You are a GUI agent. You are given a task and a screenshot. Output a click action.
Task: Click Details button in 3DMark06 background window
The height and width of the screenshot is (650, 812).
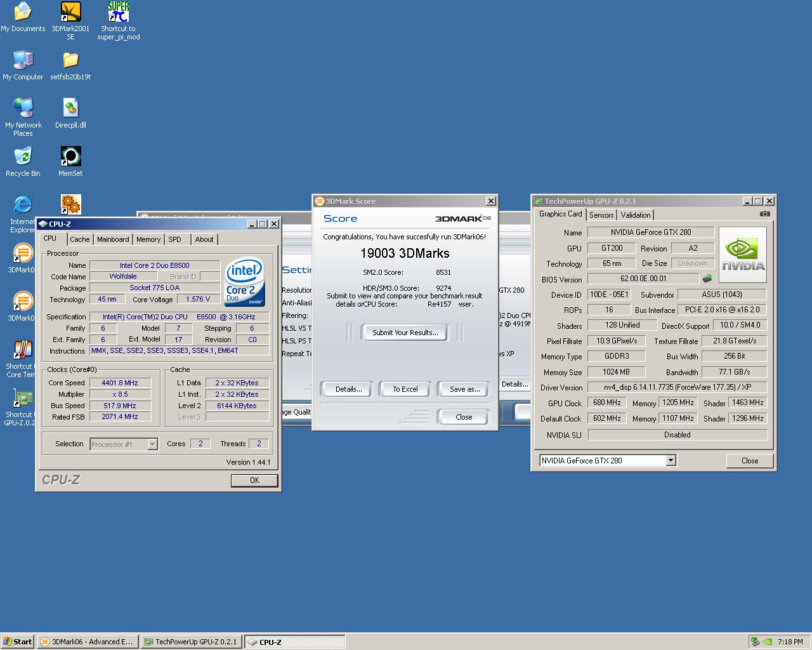coord(514,384)
